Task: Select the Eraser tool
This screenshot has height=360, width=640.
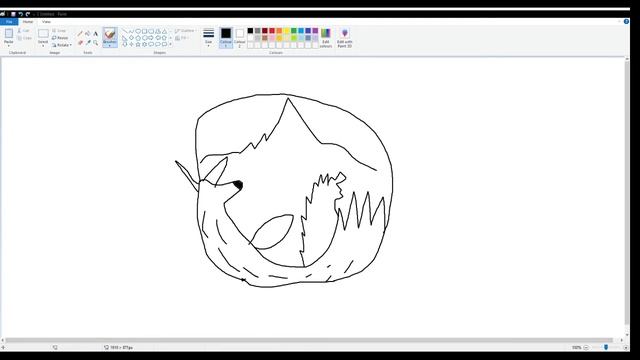Action: (x=80, y=42)
